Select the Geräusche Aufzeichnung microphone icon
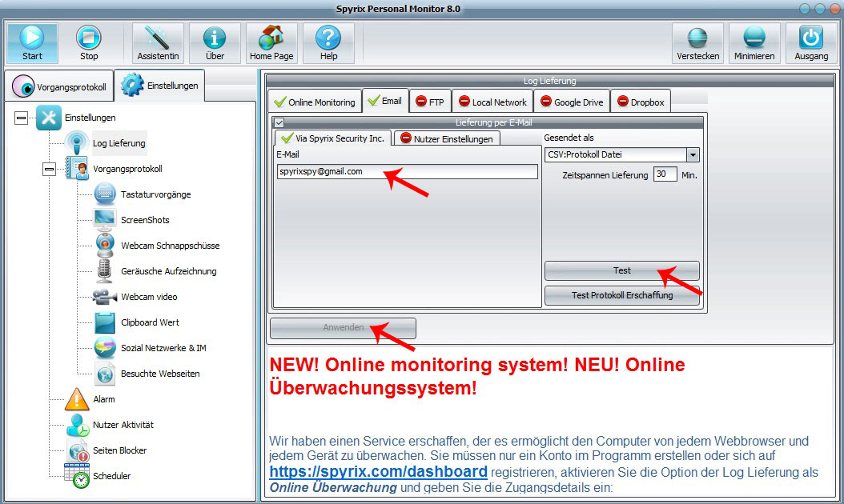This screenshot has height=504, width=844. pyautogui.click(x=105, y=270)
